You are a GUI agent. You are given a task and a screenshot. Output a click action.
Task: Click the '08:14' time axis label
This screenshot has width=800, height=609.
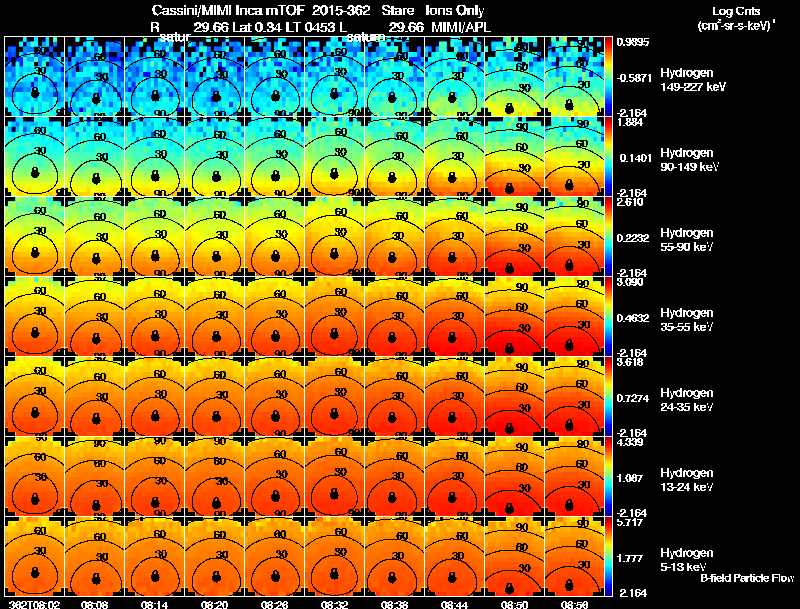coord(155,604)
